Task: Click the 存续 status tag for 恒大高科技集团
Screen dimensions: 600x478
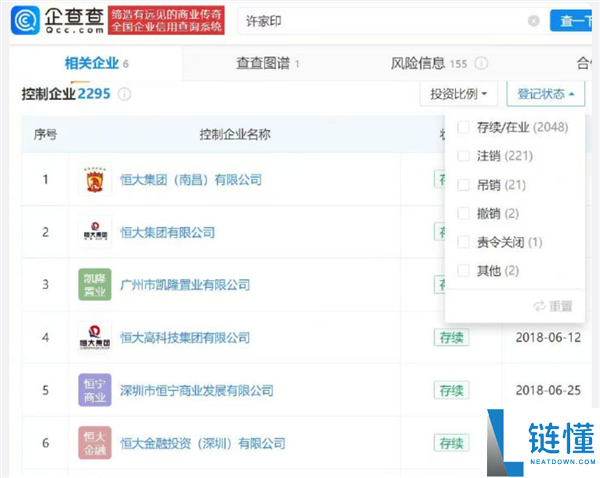Action: 452,338
